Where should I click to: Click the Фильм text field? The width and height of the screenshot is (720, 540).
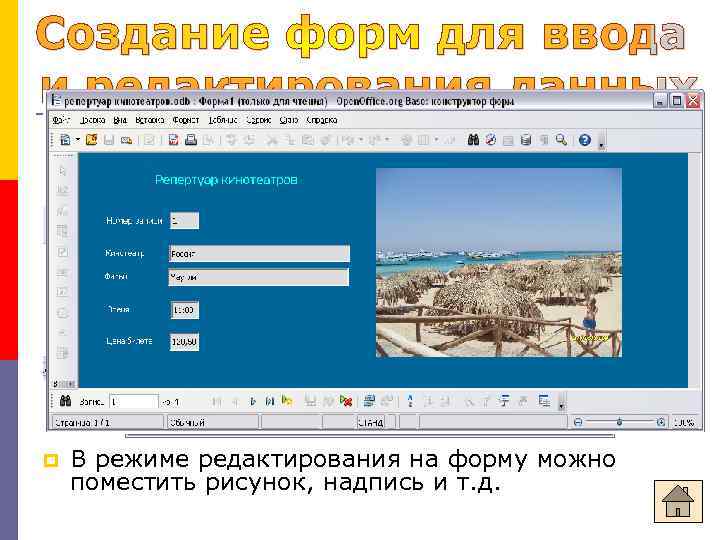click(x=259, y=277)
